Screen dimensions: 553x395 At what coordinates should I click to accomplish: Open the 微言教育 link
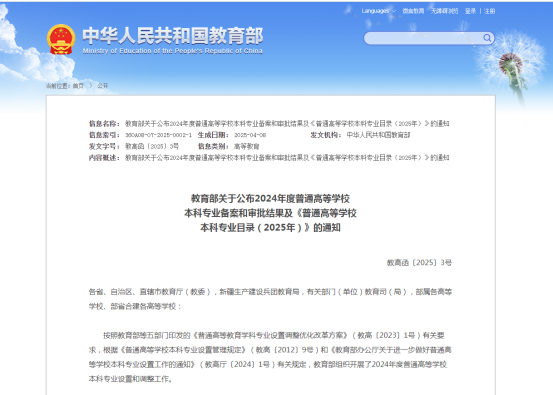[413, 11]
